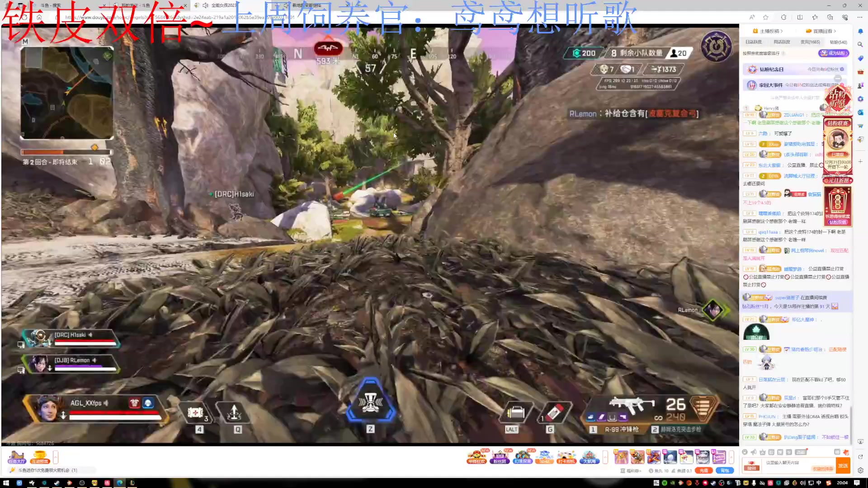
Task: Open the Edge sidebar settings gear
Action: pyautogui.click(x=860, y=470)
